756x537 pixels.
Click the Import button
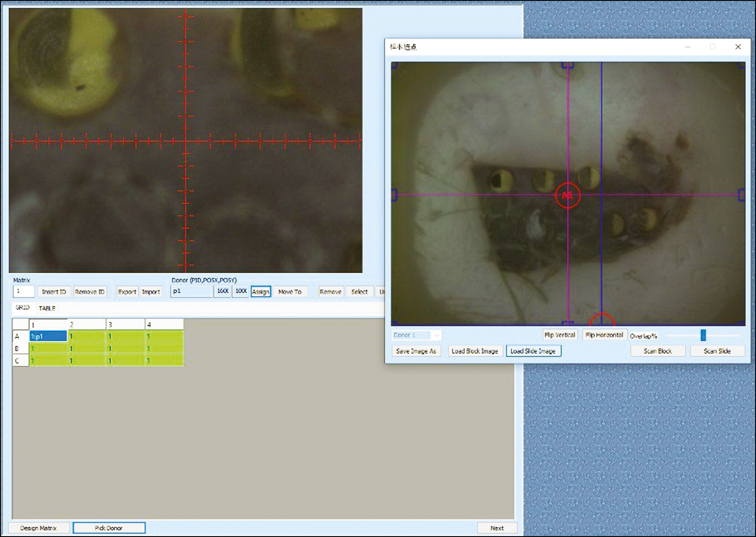click(x=151, y=292)
